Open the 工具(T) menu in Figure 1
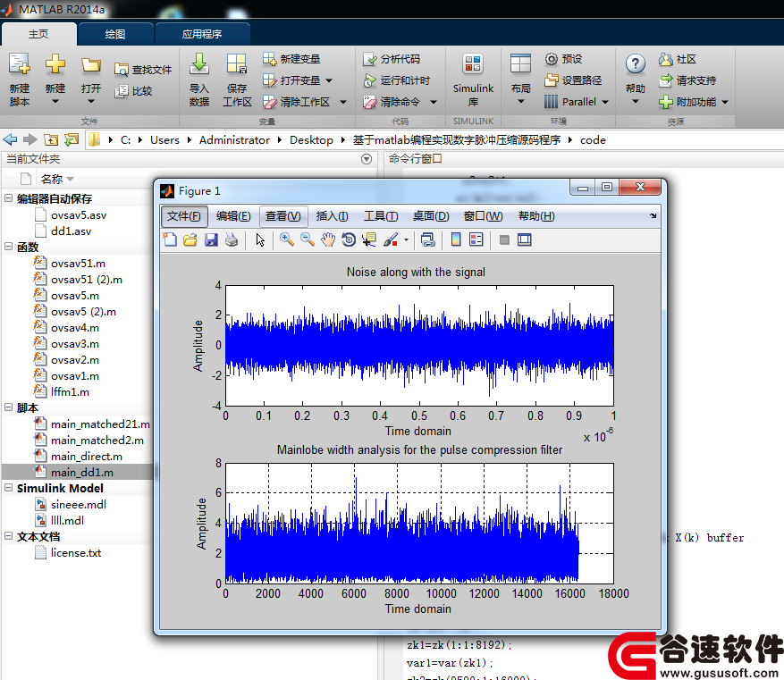 coord(381,216)
